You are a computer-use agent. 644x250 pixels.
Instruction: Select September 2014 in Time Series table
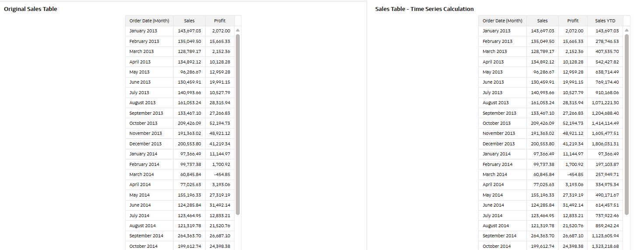499,236
